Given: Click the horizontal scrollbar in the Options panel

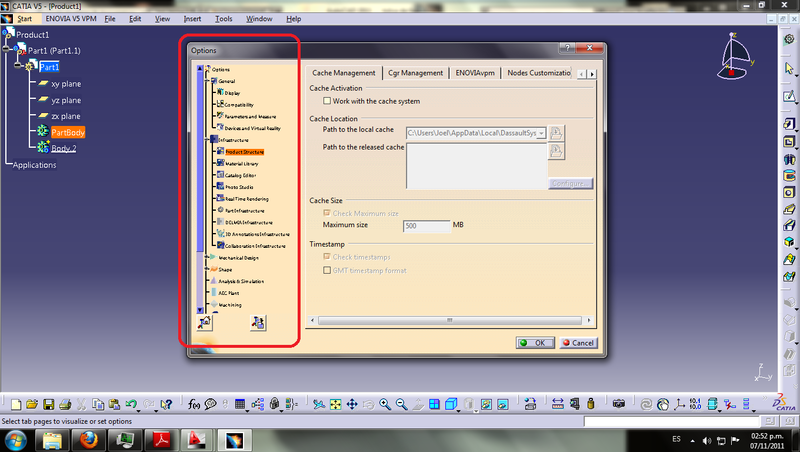Looking at the screenshot, I should [449, 320].
